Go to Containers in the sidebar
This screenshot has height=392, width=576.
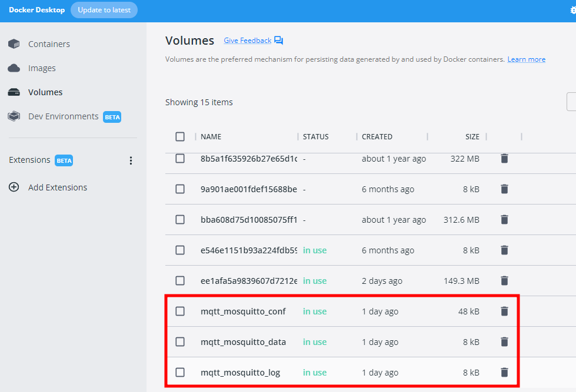click(x=49, y=44)
